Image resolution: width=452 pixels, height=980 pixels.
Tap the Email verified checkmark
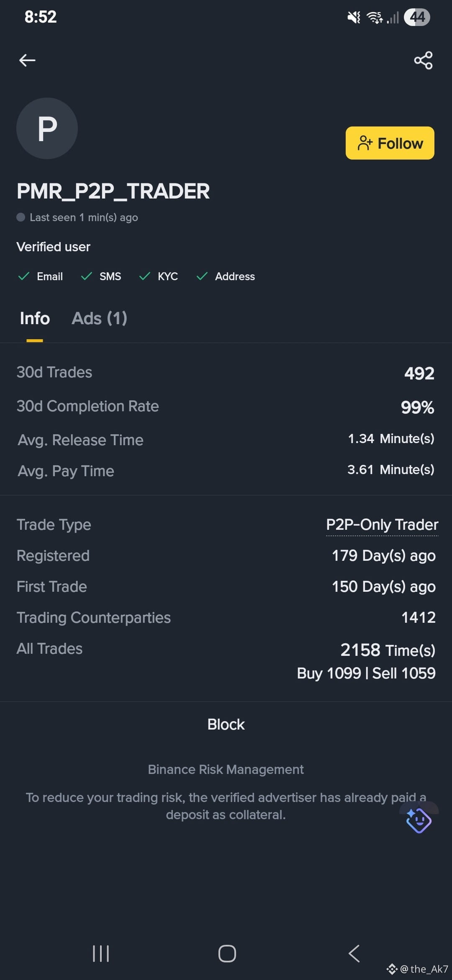(x=24, y=276)
